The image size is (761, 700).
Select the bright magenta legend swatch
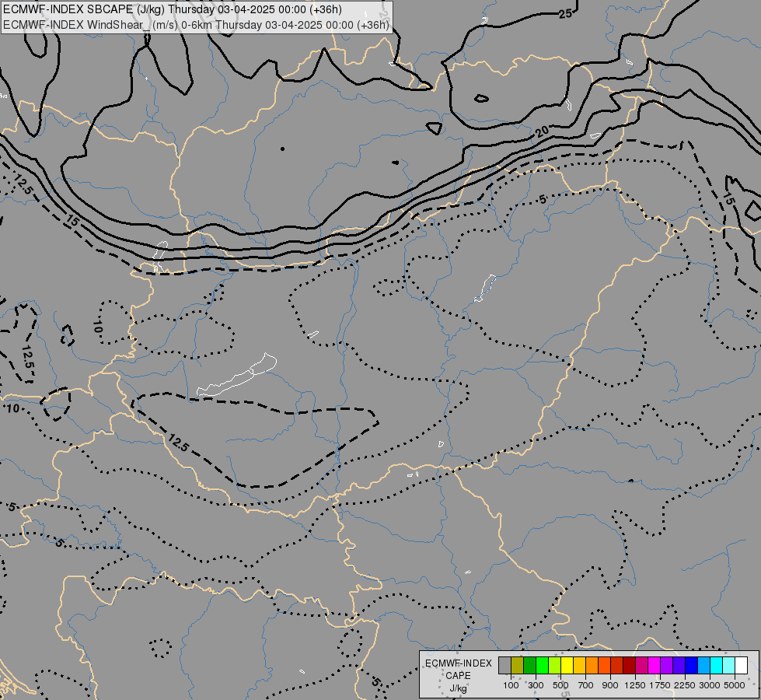[x=655, y=665]
